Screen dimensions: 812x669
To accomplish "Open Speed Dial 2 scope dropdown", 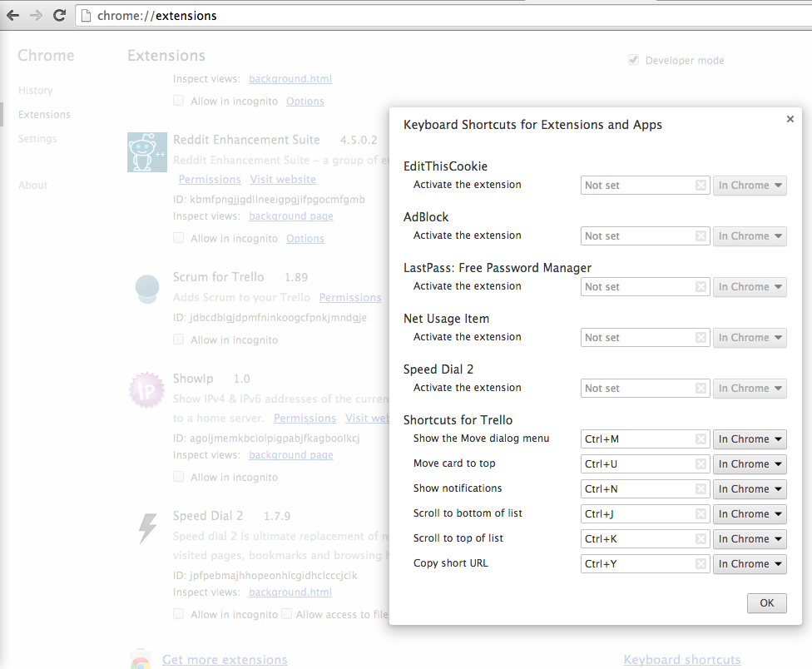I will pos(750,389).
